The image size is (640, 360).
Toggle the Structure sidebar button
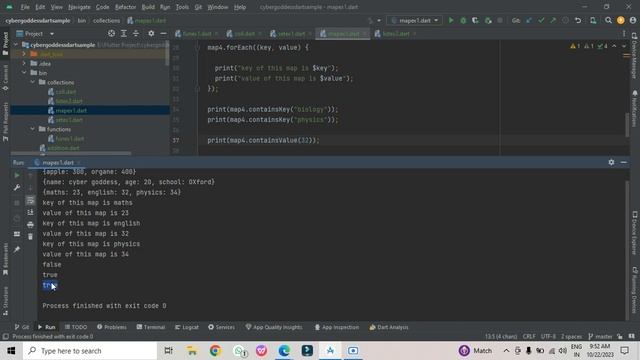point(5,301)
